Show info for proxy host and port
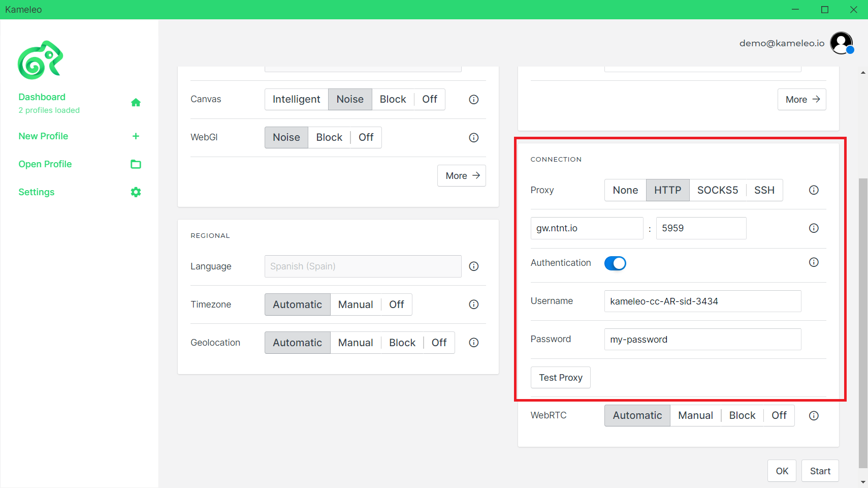The image size is (868, 488). pos(814,228)
